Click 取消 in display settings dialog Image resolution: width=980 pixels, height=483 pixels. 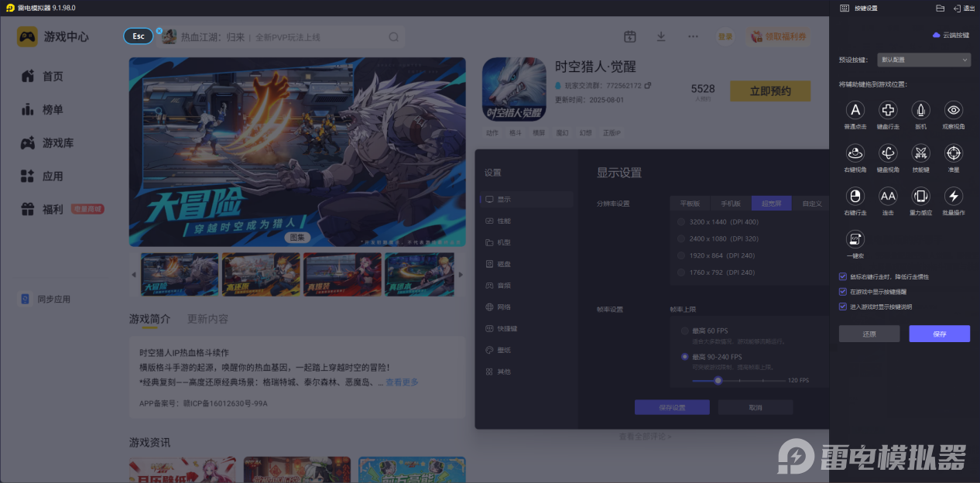pyautogui.click(x=756, y=407)
